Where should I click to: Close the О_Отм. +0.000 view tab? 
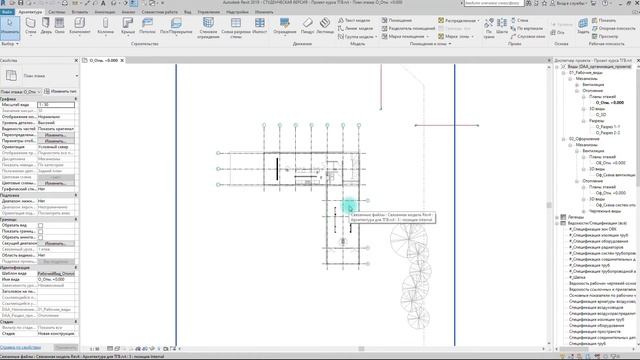coord(122,60)
